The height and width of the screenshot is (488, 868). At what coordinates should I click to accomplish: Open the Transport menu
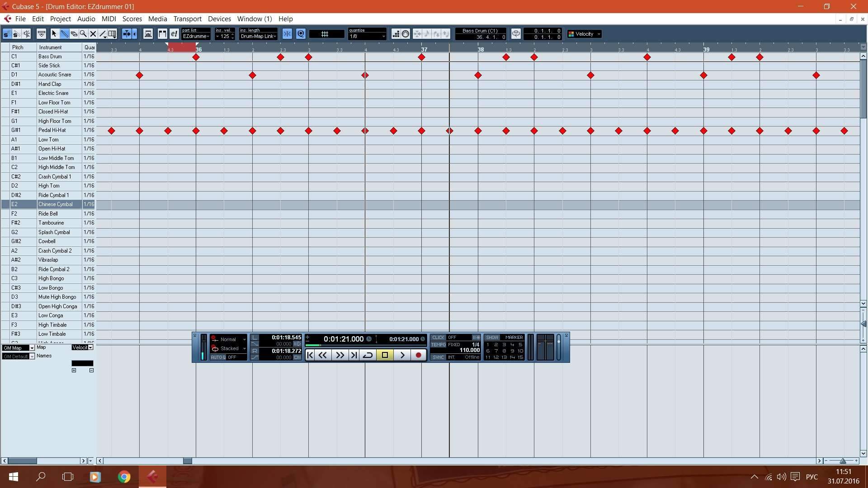[x=187, y=19]
